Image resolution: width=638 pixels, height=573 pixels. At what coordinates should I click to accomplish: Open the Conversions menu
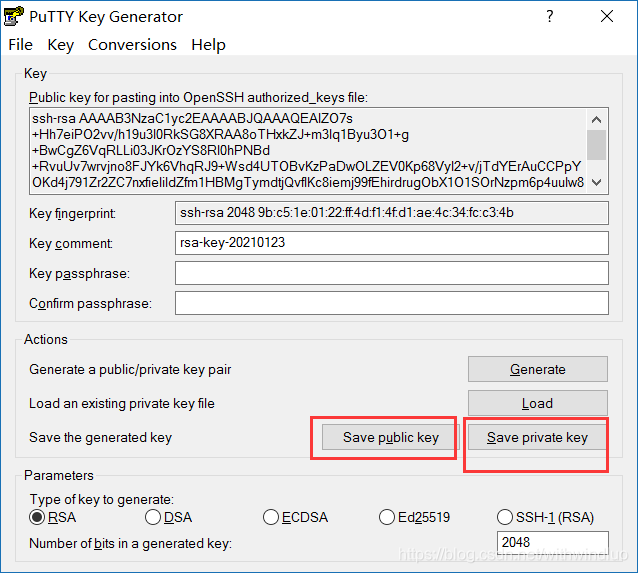(132, 45)
